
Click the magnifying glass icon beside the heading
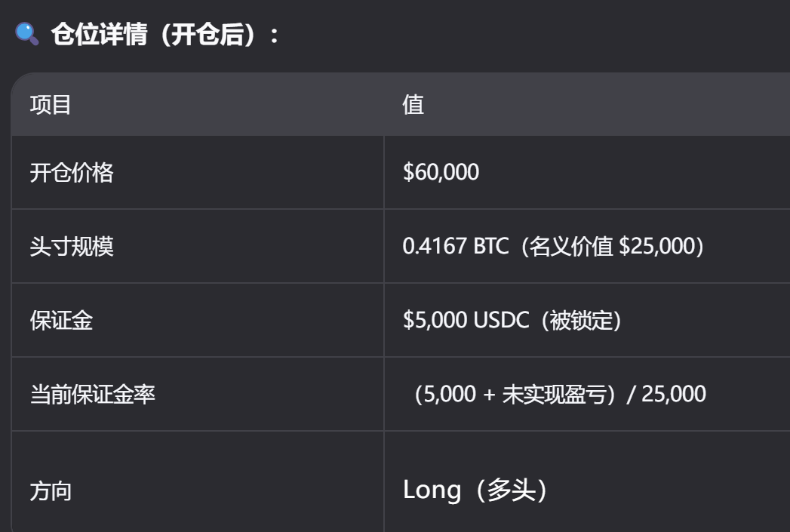[x=27, y=34]
